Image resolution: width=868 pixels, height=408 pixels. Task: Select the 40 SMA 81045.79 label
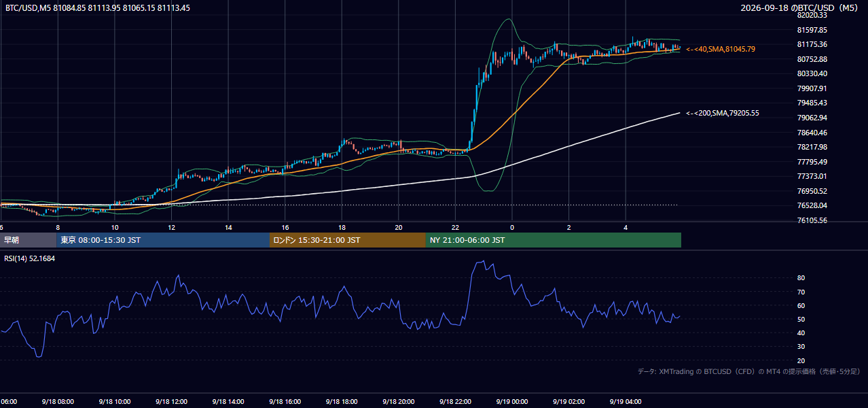721,50
